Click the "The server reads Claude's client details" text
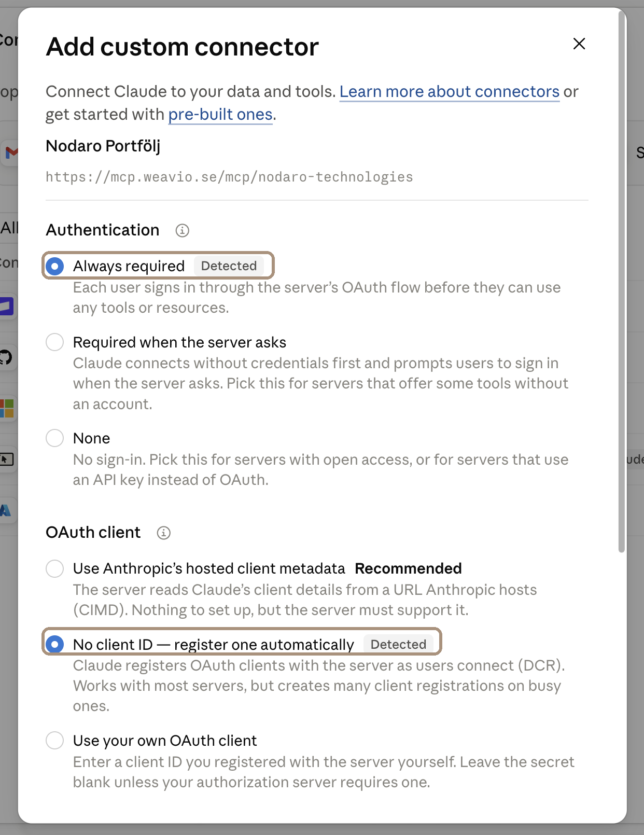 [x=305, y=600]
